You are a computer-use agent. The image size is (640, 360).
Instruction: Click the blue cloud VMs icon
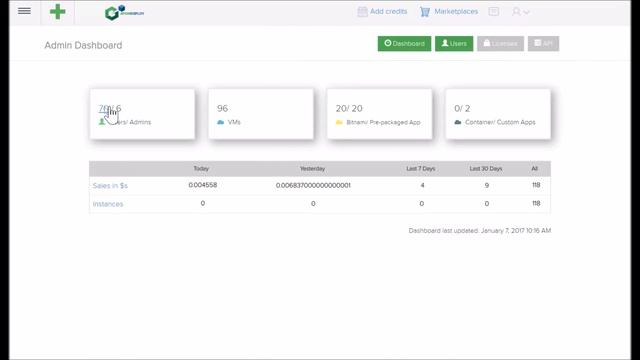pyautogui.click(x=221, y=122)
